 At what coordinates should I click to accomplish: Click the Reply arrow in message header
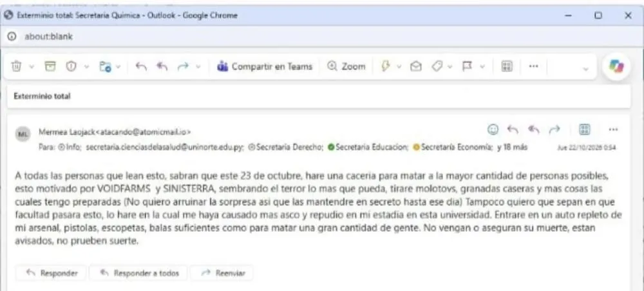coord(513,129)
